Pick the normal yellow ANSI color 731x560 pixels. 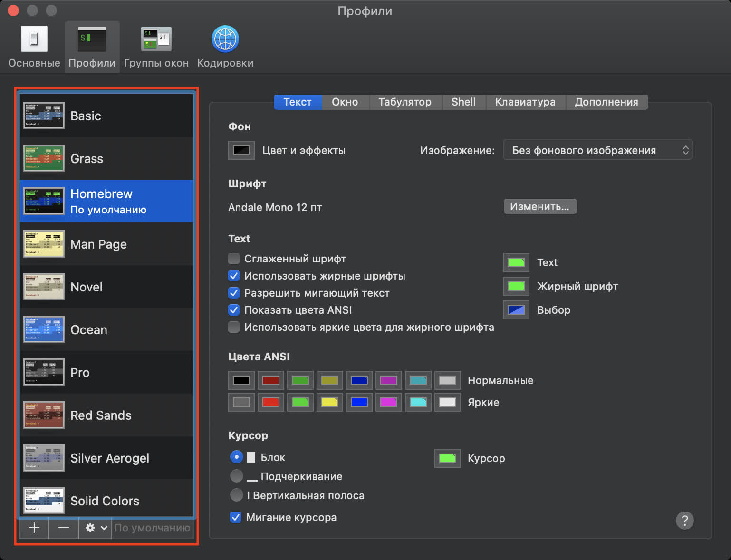tap(330, 380)
